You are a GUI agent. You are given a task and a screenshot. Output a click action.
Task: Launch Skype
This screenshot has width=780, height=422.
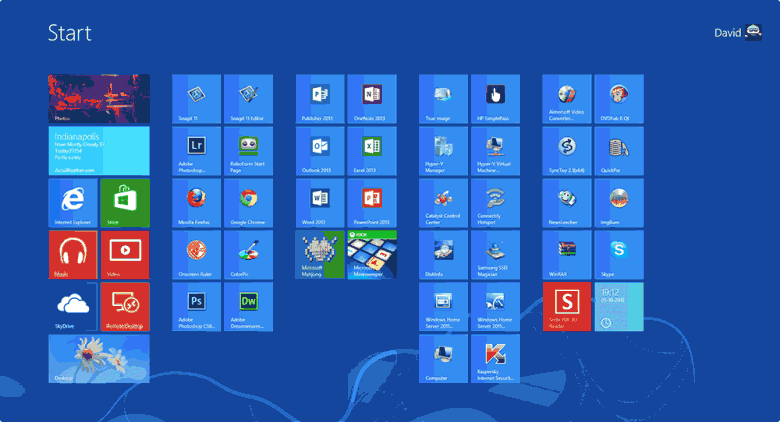pyautogui.click(x=619, y=254)
